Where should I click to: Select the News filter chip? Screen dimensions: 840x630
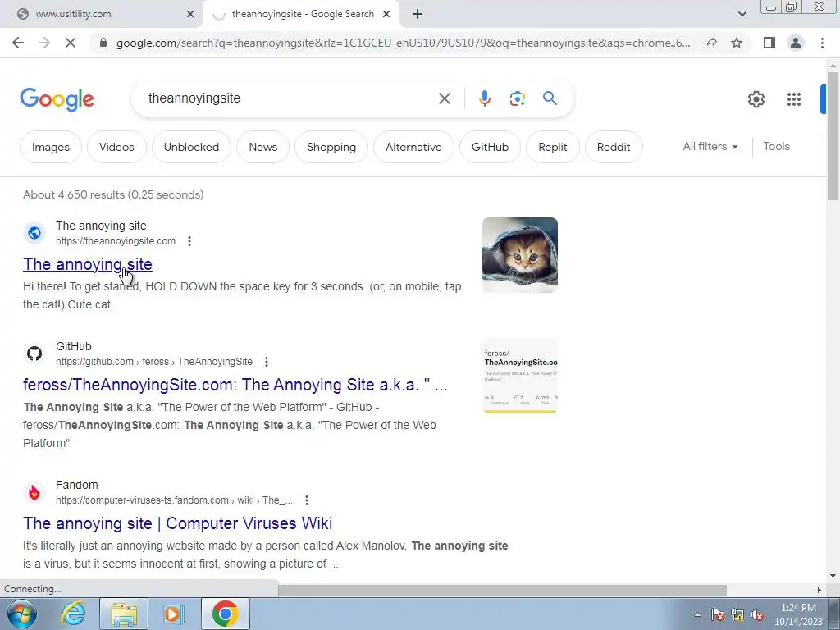[263, 147]
